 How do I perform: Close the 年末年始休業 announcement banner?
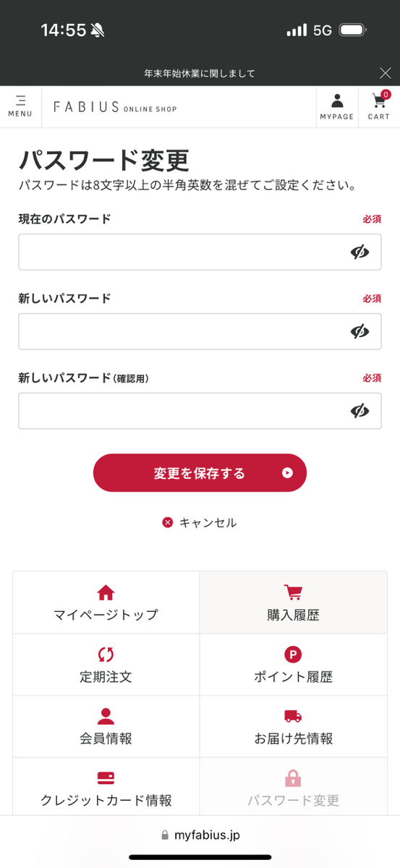tap(386, 73)
